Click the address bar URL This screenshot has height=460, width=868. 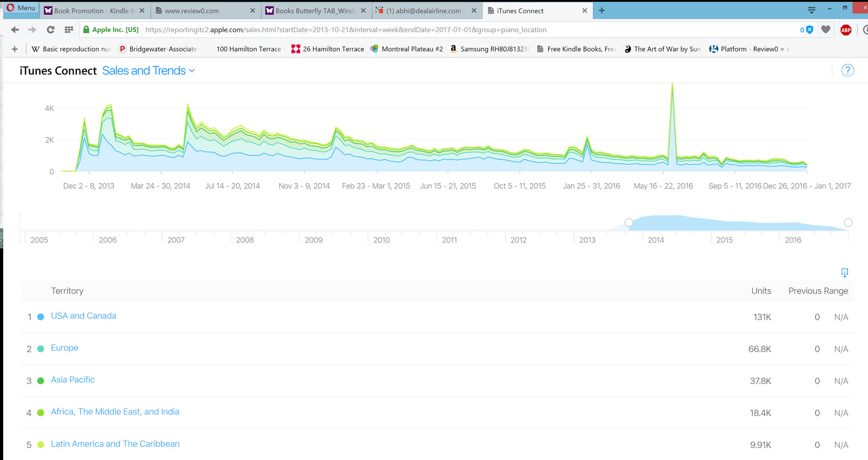346,30
